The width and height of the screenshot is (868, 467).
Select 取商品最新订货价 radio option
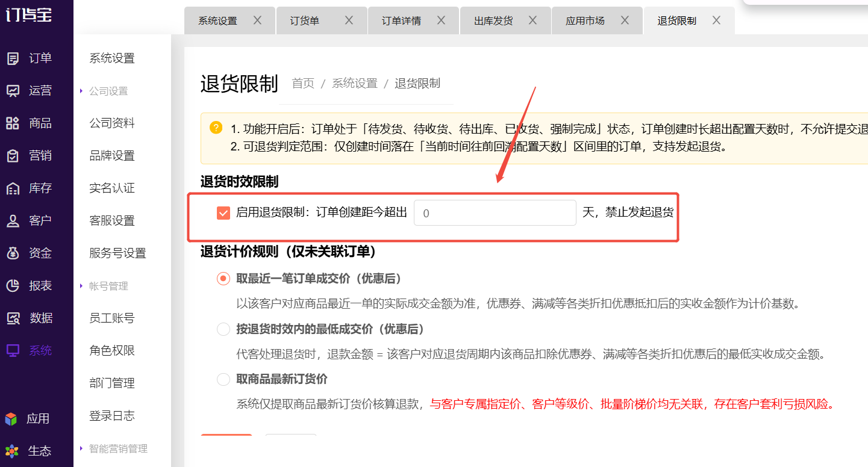[223, 379]
